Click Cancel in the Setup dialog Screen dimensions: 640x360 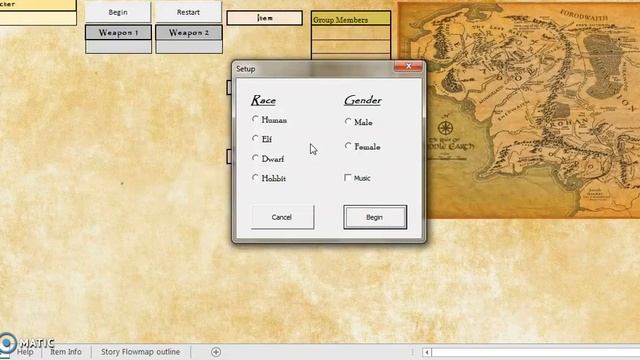(282, 217)
